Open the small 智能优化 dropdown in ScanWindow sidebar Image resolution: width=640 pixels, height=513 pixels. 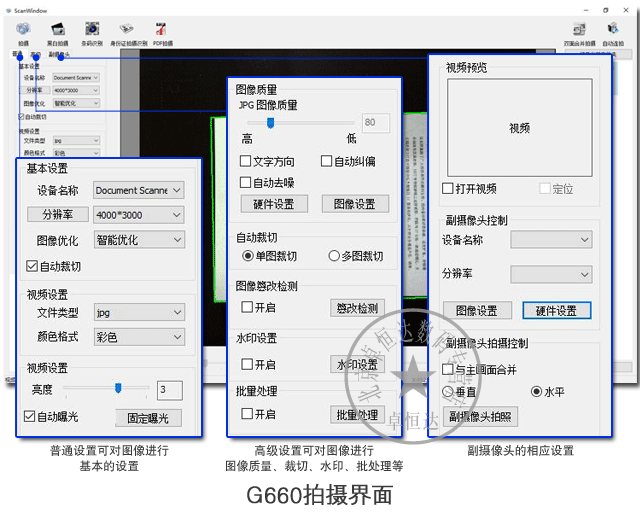click(76, 103)
